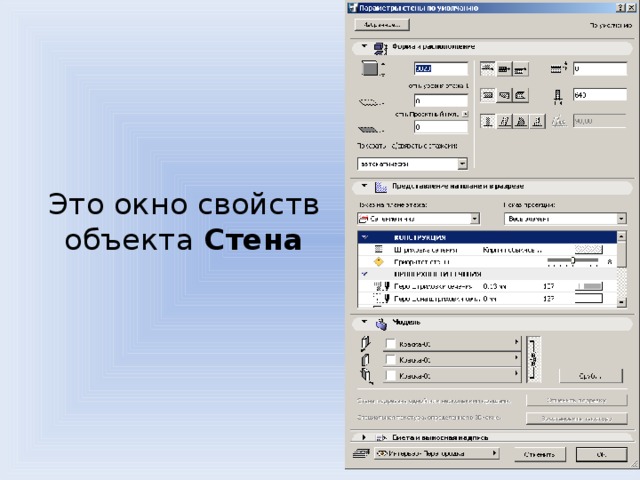Click the Модель section hand icon
Image resolution: width=640 pixels, height=480 pixels.
pos(381,324)
